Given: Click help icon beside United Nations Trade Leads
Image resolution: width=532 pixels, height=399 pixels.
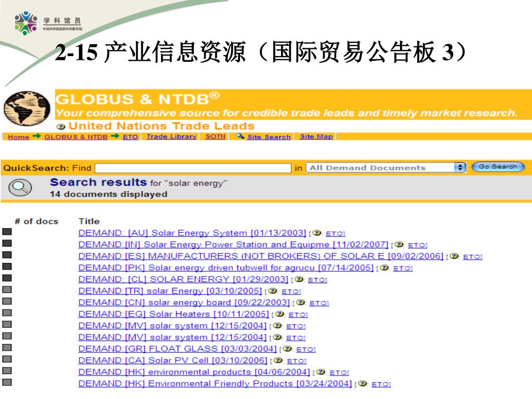Looking at the screenshot, I should (x=61, y=127).
